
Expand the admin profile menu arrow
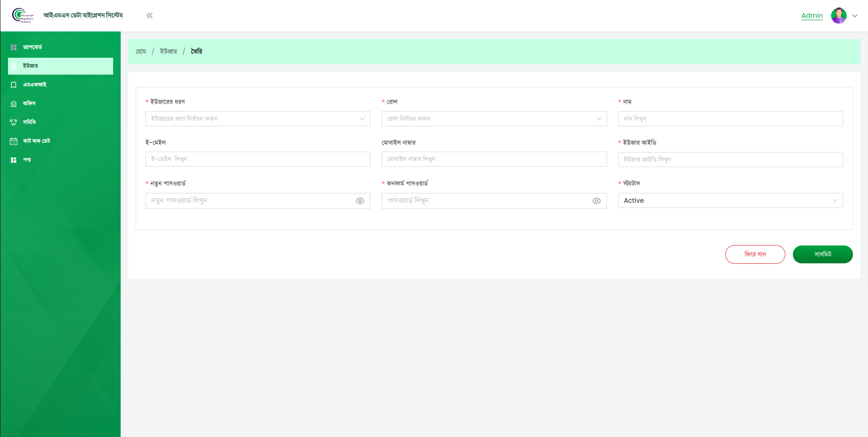coord(855,15)
